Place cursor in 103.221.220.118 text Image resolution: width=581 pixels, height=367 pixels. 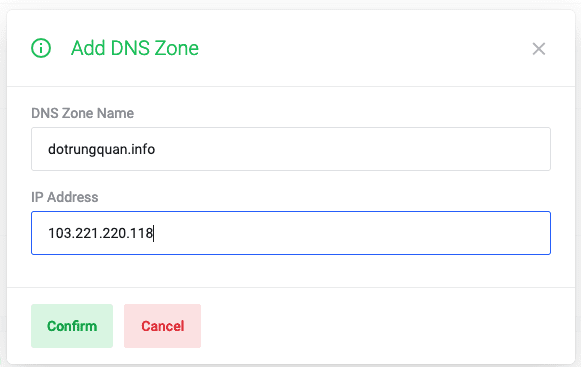(100, 233)
